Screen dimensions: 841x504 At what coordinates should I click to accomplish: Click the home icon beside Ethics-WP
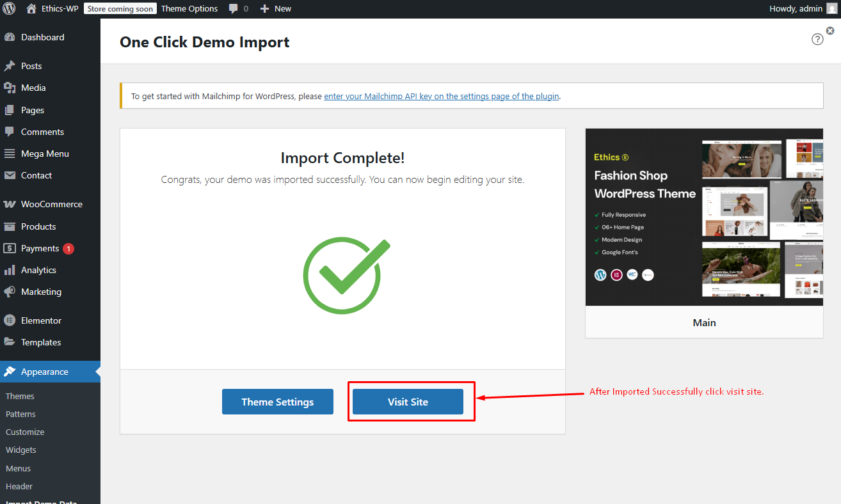tap(31, 9)
